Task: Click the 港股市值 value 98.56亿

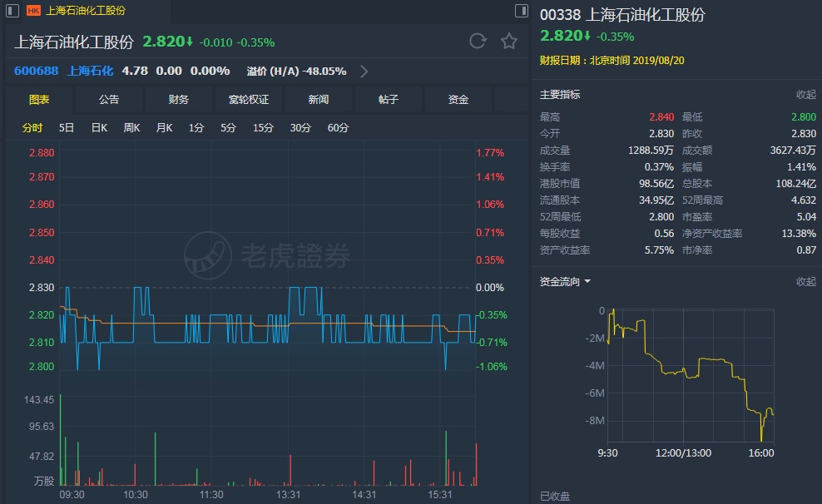Action: click(656, 183)
